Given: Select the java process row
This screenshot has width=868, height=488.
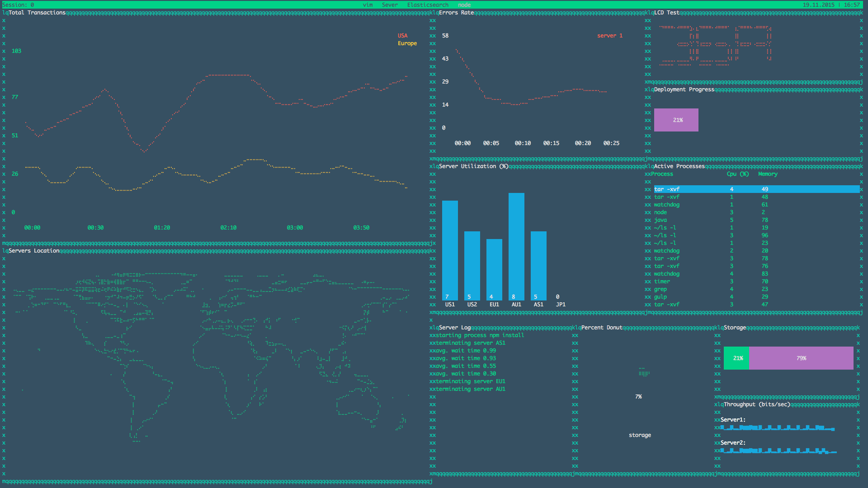Looking at the screenshot, I should [757, 220].
